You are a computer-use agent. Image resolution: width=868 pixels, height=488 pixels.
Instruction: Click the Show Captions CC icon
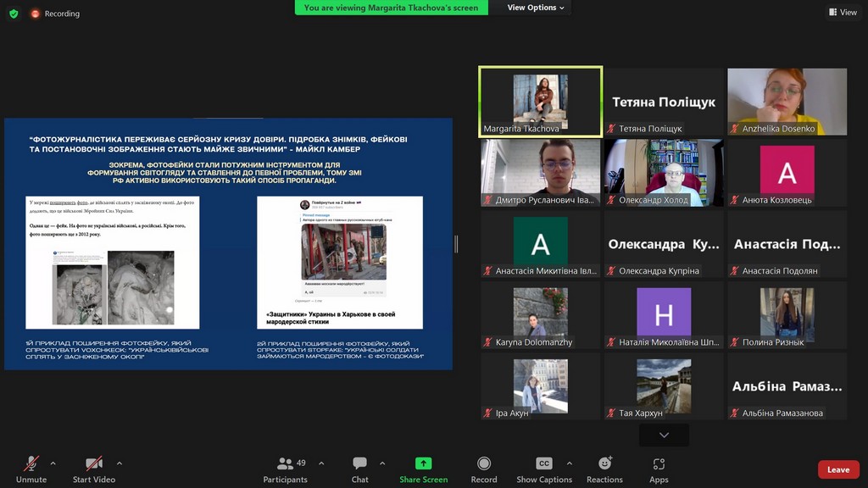544,464
